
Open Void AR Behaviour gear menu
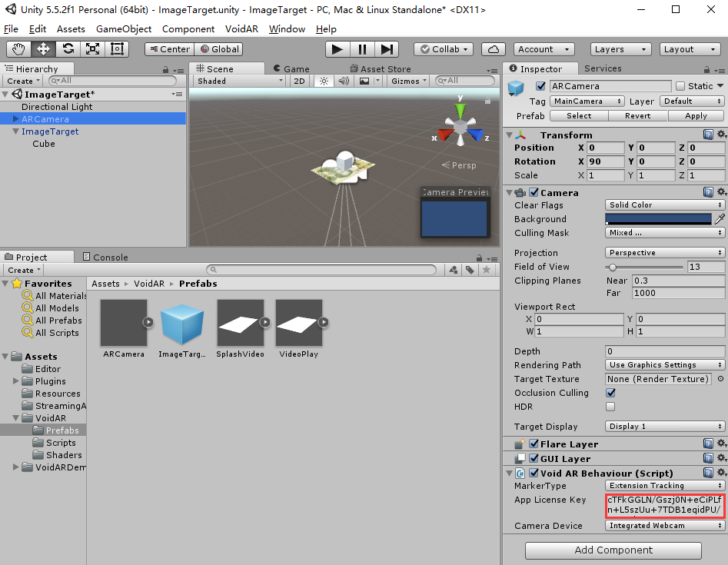coord(722,473)
